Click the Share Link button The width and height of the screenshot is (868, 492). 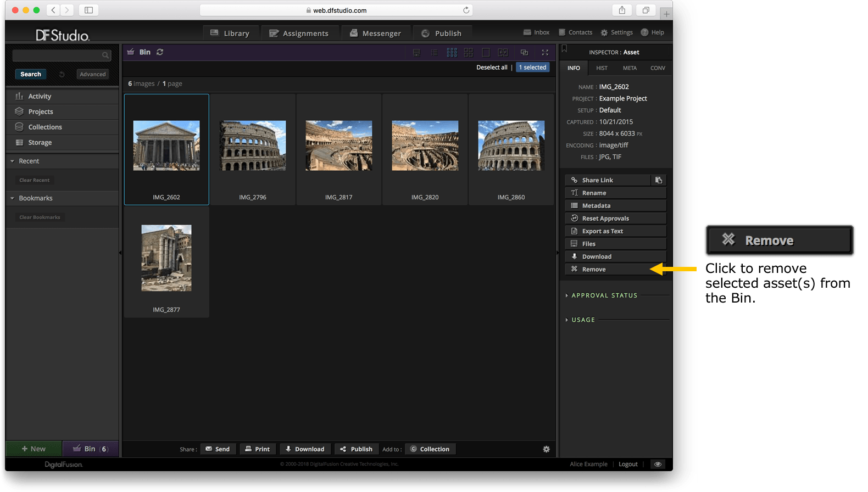click(608, 180)
